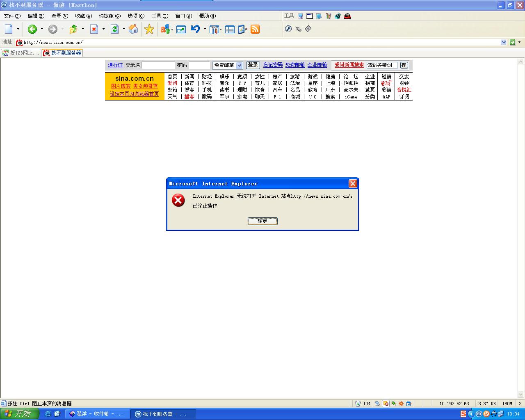Click the address bar URL field
This screenshot has width=525, height=420.
tap(261, 42)
